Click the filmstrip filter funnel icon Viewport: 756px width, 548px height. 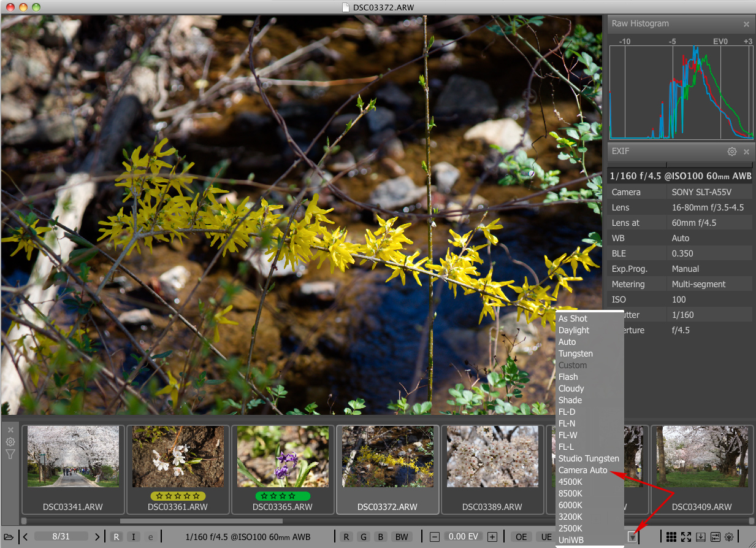point(10,454)
